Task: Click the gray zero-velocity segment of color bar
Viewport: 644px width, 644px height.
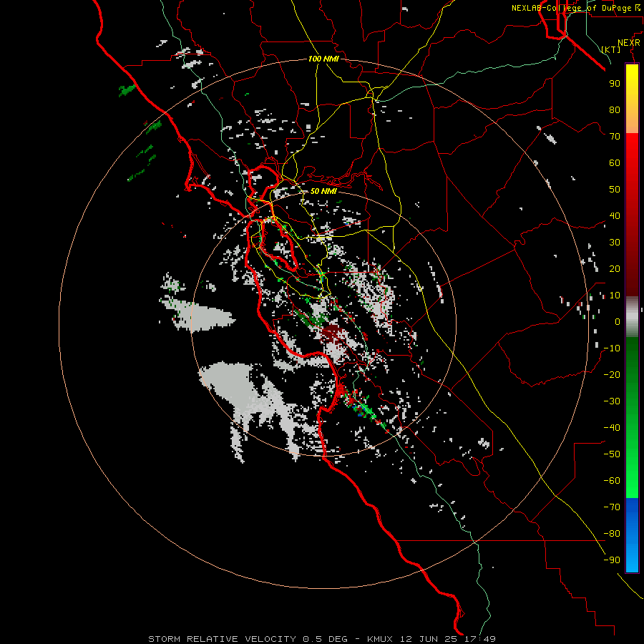Action: pyautogui.click(x=632, y=317)
